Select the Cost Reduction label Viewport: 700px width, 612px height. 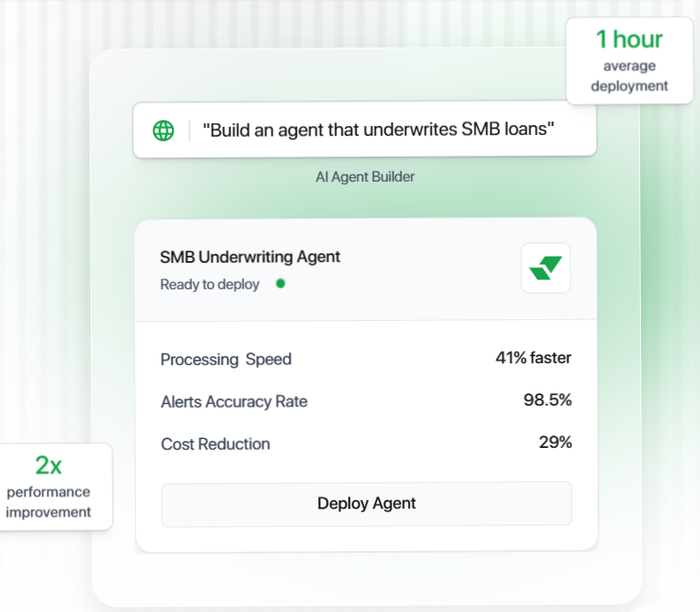(216, 444)
